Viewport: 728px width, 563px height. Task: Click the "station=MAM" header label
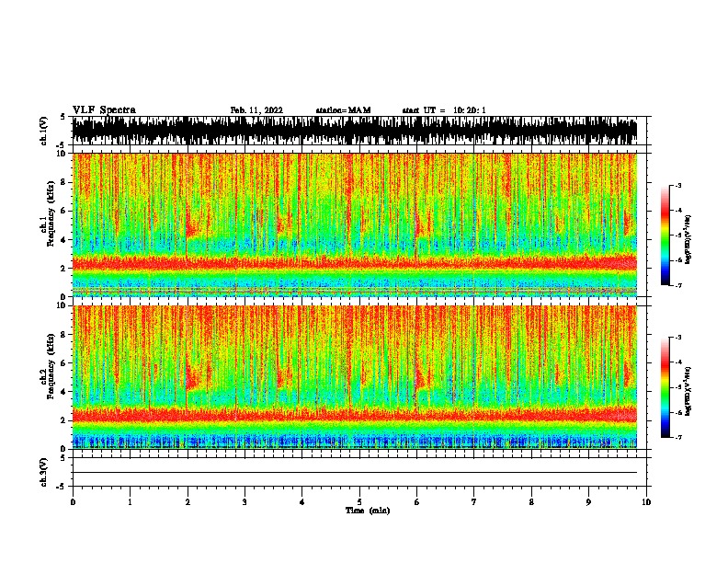343,110
